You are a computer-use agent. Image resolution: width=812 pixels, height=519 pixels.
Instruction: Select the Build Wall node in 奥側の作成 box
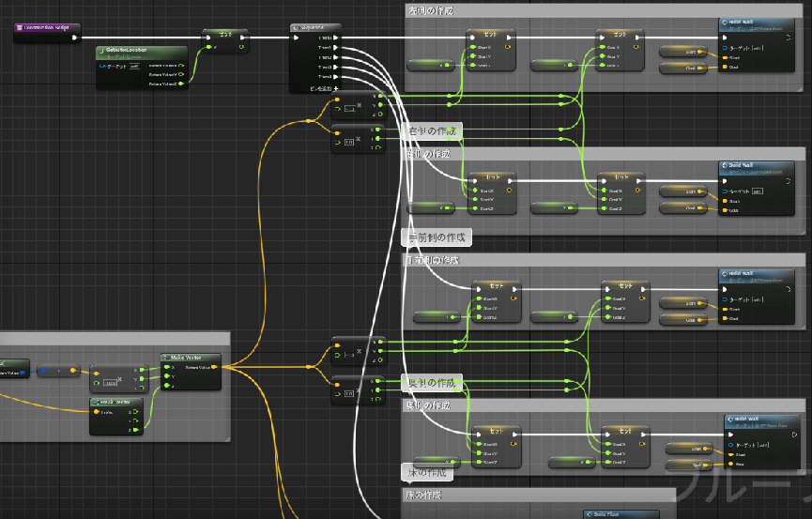click(761, 442)
